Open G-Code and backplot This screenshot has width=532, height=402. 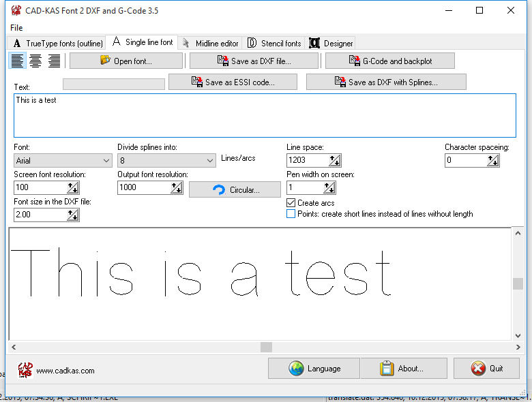pyautogui.click(x=389, y=61)
